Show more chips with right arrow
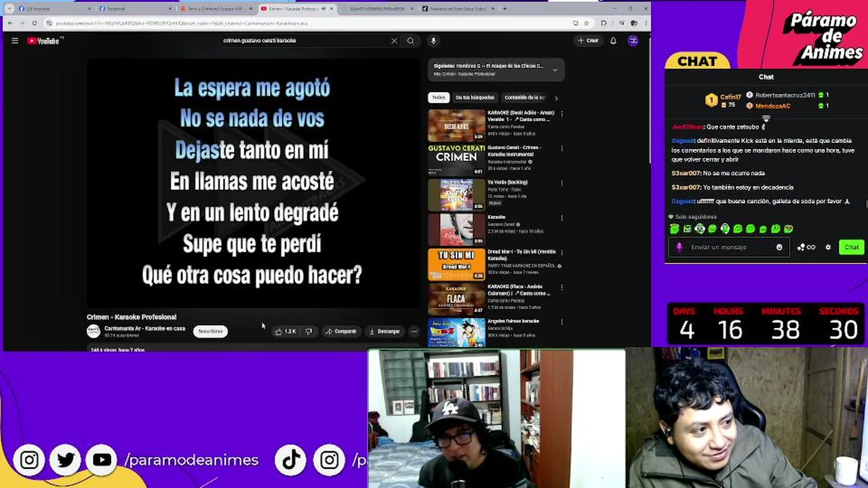Image resolution: width=868 pixels, height=488 pixels. 556,98
